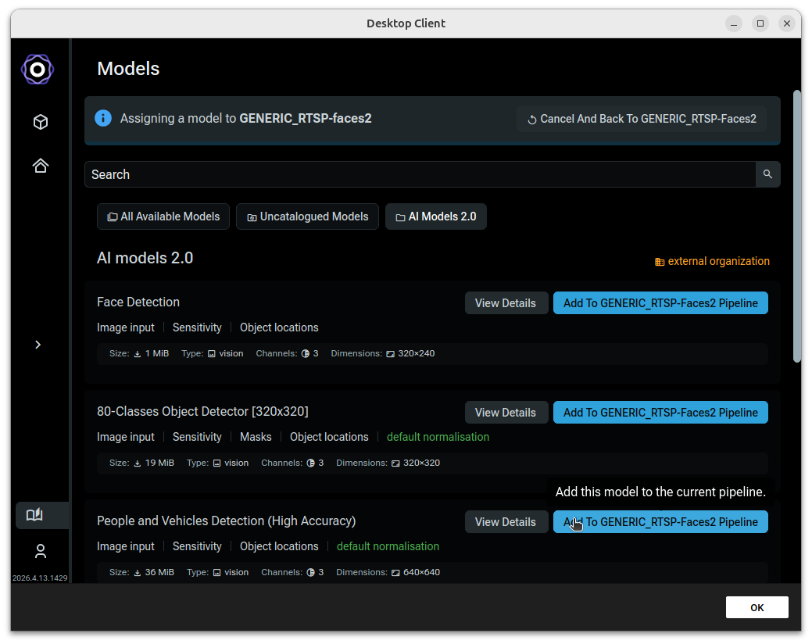The height and width of the screenshot is (644, 812).
Task: View Details for People and Vehicles Detection
Action: click(x=506, y=522)
